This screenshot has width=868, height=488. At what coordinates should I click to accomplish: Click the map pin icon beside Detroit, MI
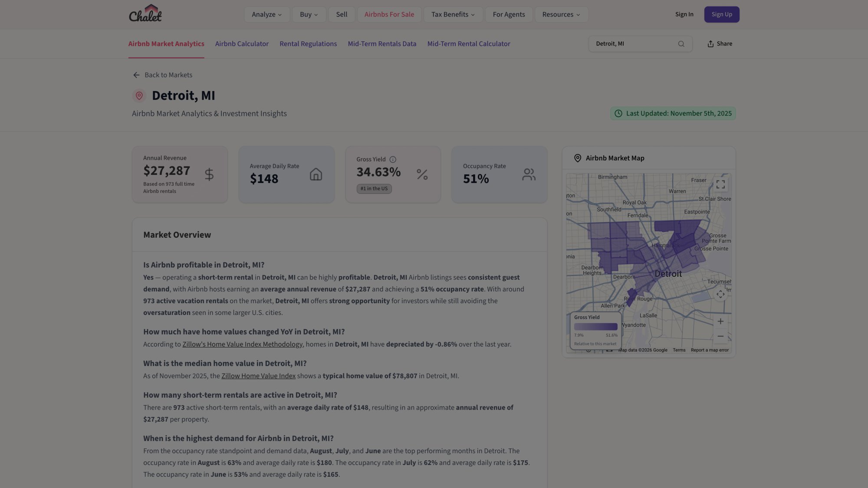(x=139, y=95)
